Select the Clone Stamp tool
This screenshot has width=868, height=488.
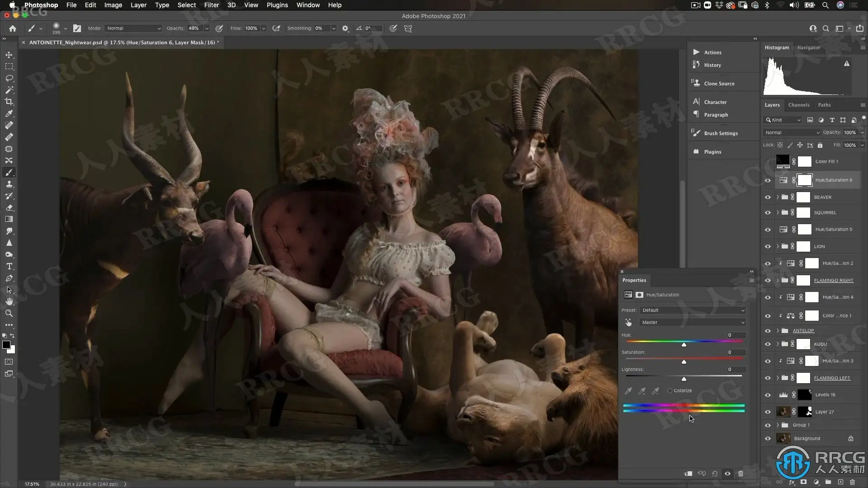pos(9,184)
